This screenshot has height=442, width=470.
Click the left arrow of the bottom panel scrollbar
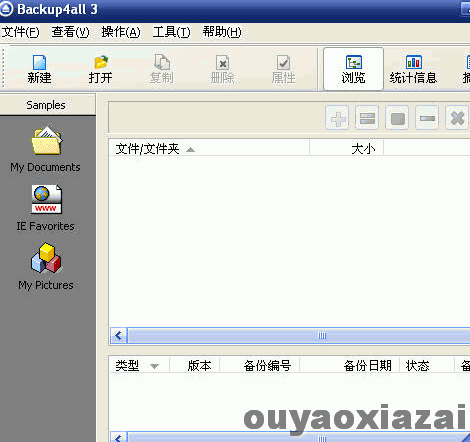pos(119,437)
